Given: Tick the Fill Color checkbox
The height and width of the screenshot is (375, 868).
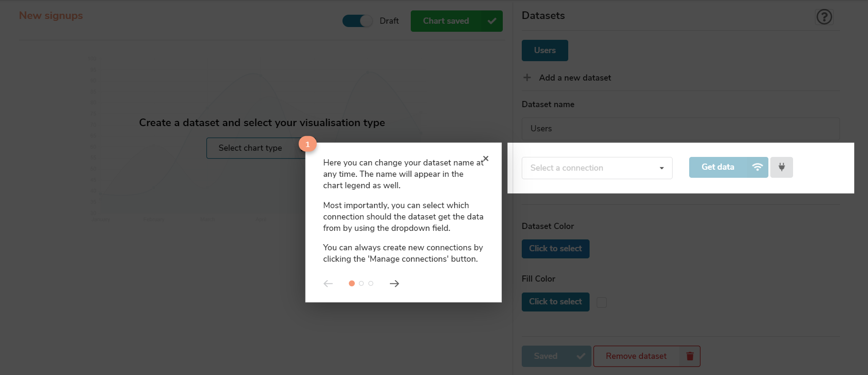Looking at the screenshot, I should [x=601, y=302].
